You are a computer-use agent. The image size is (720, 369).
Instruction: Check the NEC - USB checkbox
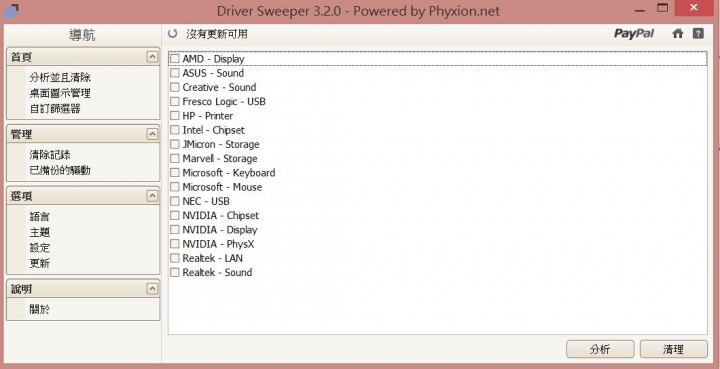pos(174,201)
